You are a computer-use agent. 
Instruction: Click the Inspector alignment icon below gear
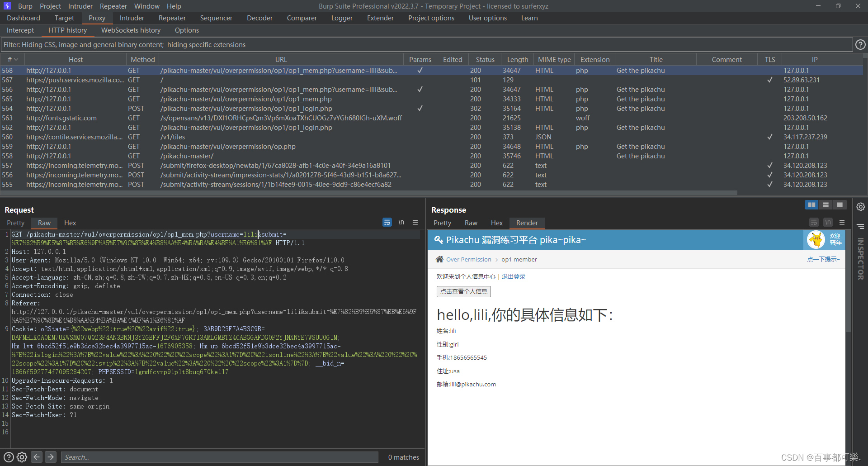[x=860, y=226]
